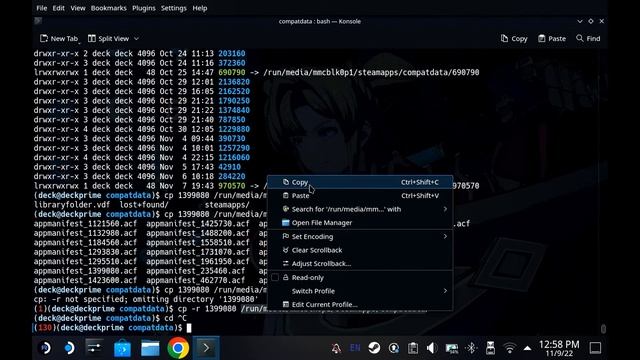Click appmanifest_1399080.acf in terminal output
This screenshot has height=360, width=640.
click(x=85, y=271)
